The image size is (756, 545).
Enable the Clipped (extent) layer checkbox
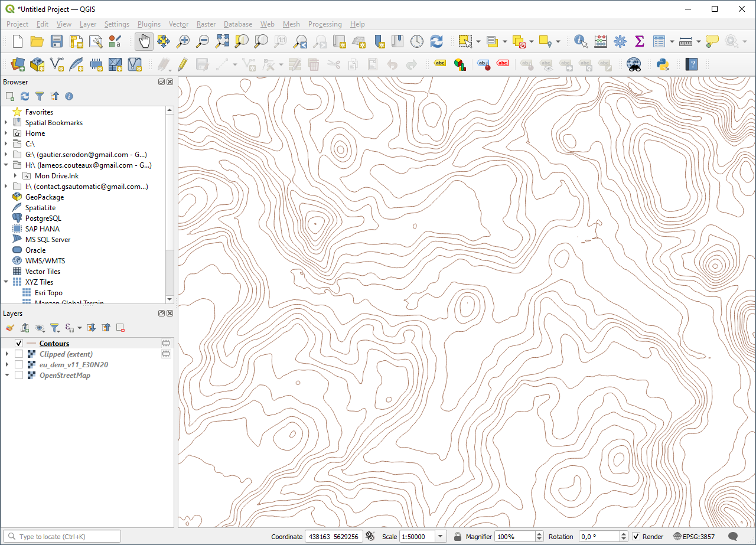[19, 354]
